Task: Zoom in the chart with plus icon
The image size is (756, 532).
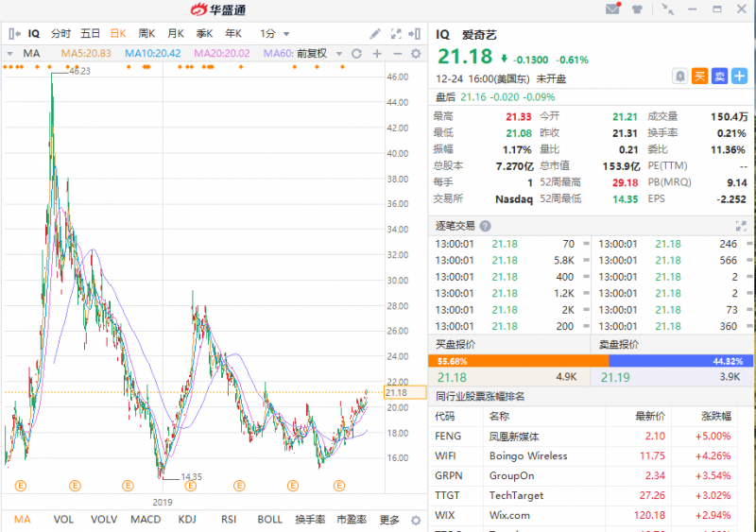Action: tap(377, 54)
